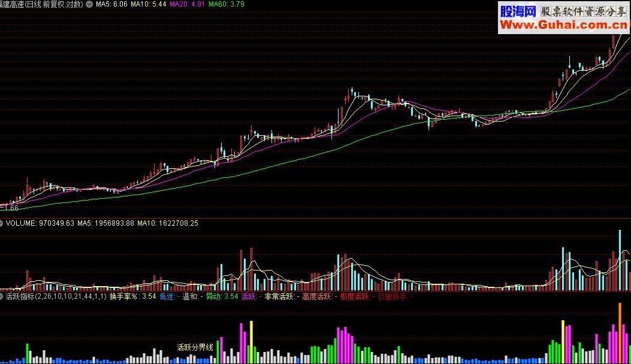Open the chart settings dropdown beside 对数
This screenshot has height=364, width=631.
[89, 4]
